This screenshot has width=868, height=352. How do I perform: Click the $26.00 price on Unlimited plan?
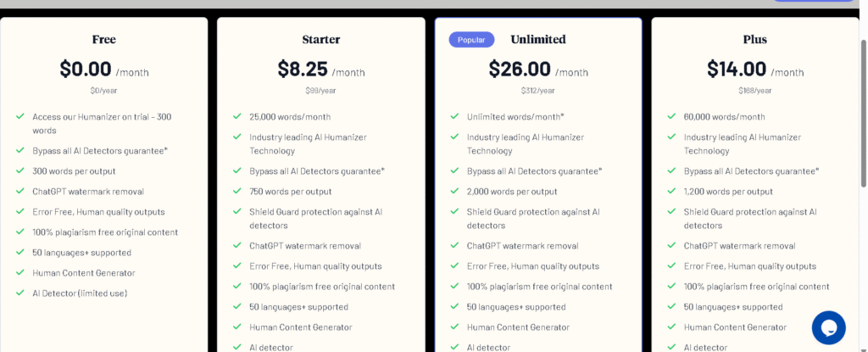click(519, 70)
